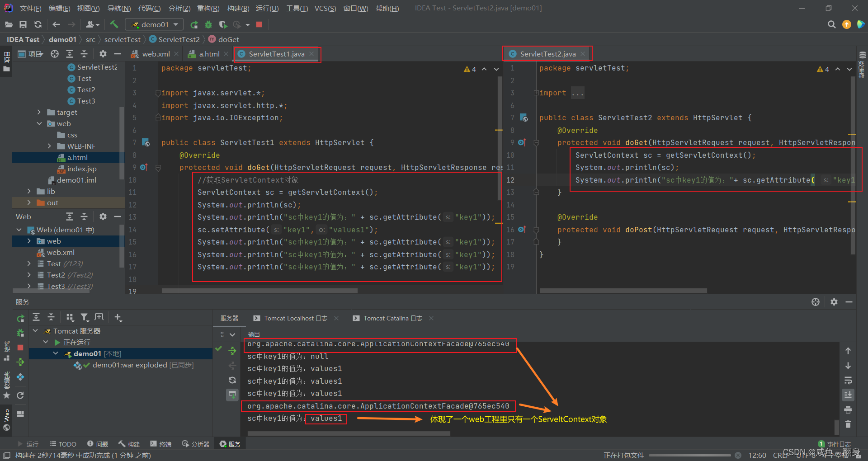This screenshot has width=868, height=461.
Task: Collapse Web (demo01) node
Action: [x=19, y=230]
